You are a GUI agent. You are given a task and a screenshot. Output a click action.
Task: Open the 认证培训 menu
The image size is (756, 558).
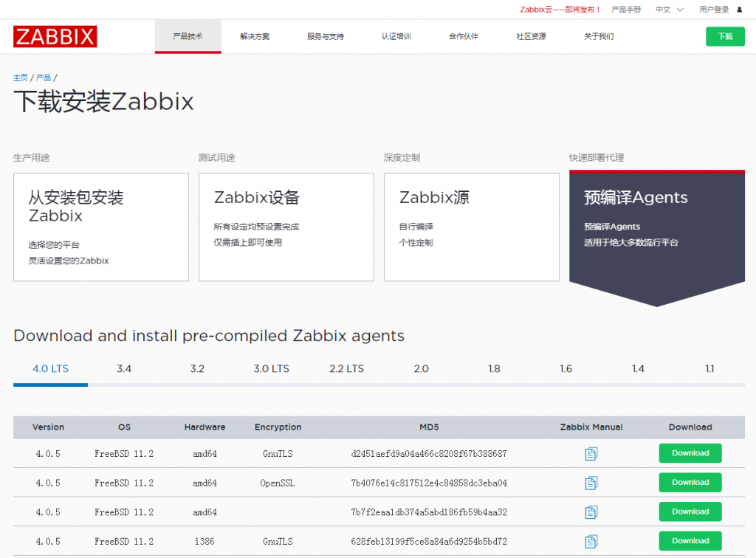click(x=396, y=37)
